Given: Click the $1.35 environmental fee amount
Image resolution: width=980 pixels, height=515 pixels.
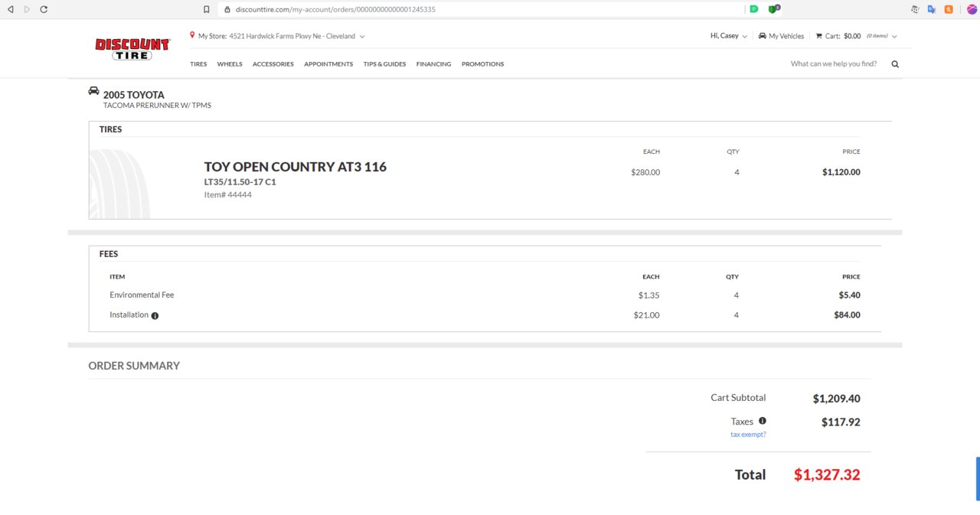Looking at the screenshot, I should (x=648, y=295).
